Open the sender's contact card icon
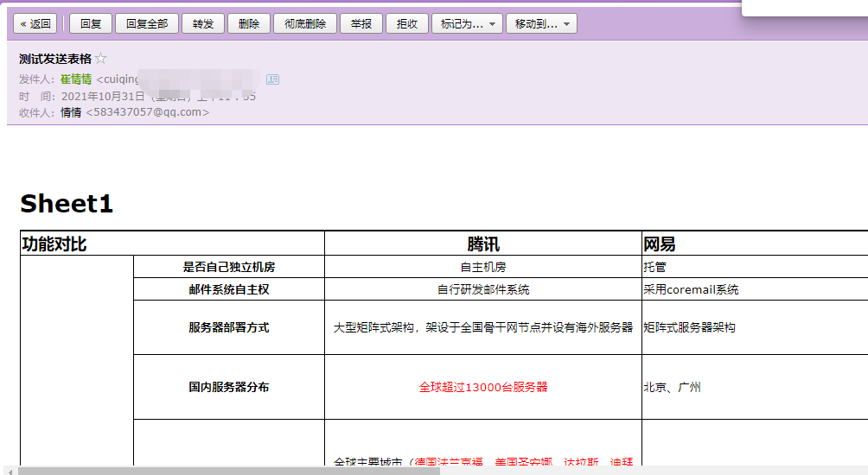 coord(273,79)
